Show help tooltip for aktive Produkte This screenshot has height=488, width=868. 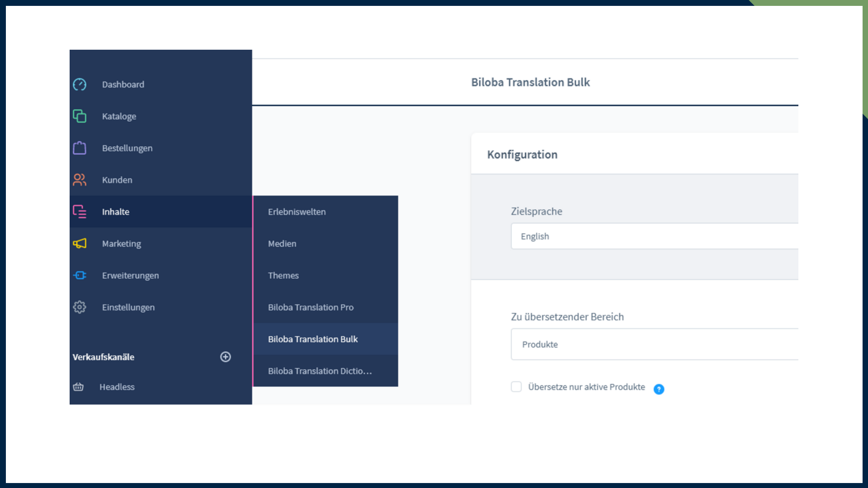click(659, 389)
